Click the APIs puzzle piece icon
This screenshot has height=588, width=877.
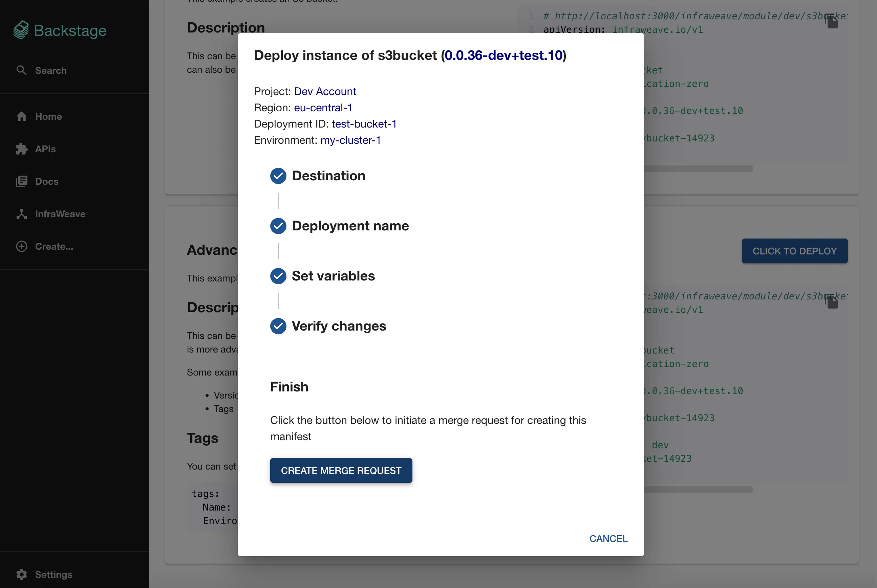(x=21, y=149)
